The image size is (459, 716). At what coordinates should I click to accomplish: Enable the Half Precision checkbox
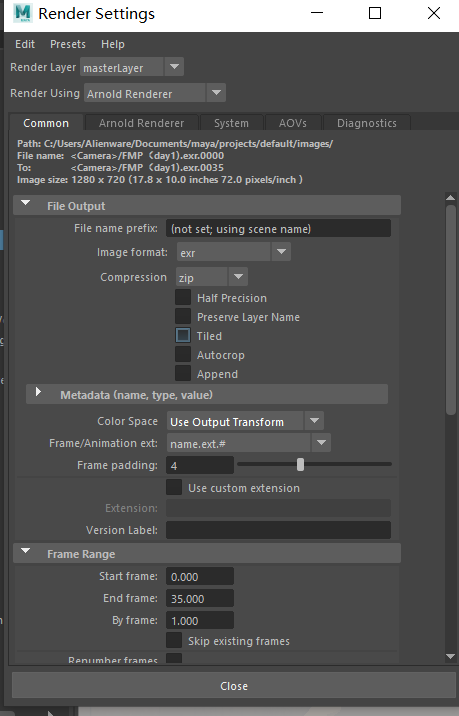[183, 297]
